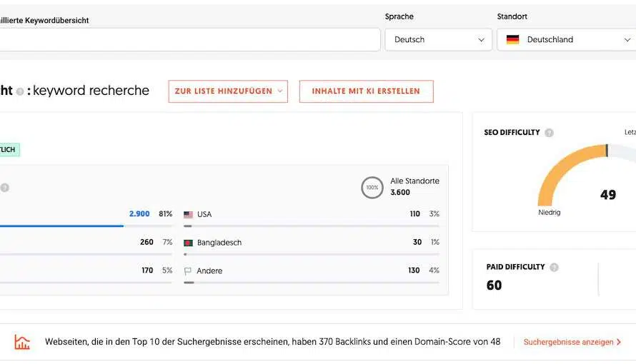The width and height of the screenshot is (636, 364).
Task: Focus the keyword search input field
Action: [190, 40]
